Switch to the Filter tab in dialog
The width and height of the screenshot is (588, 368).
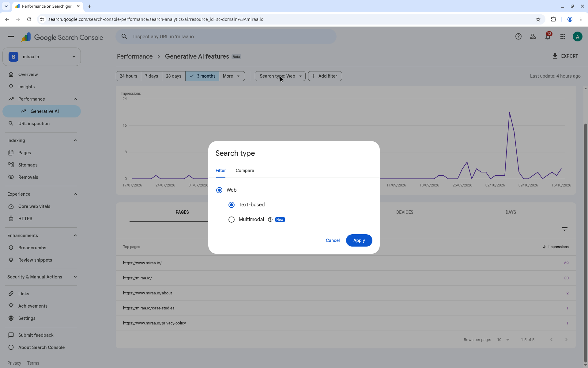[221, 171]
